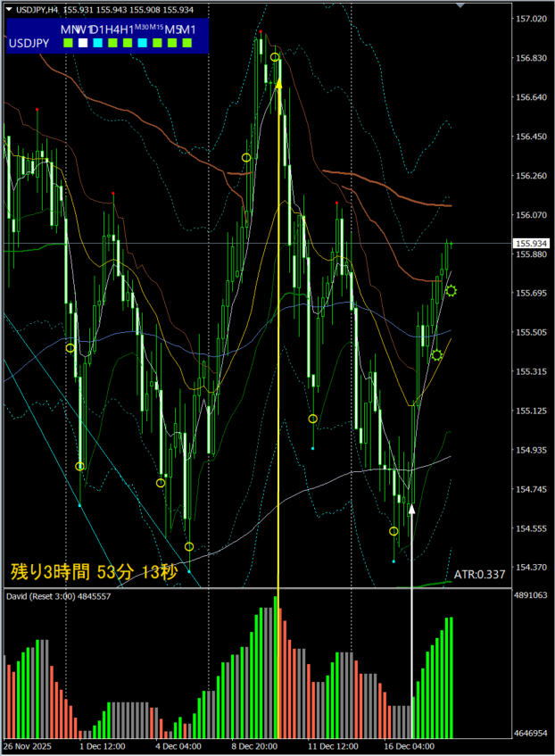Click the 16 Dec 04:00 time label
Viewport: 555px width, 756px height.
[x=410, y=746]
